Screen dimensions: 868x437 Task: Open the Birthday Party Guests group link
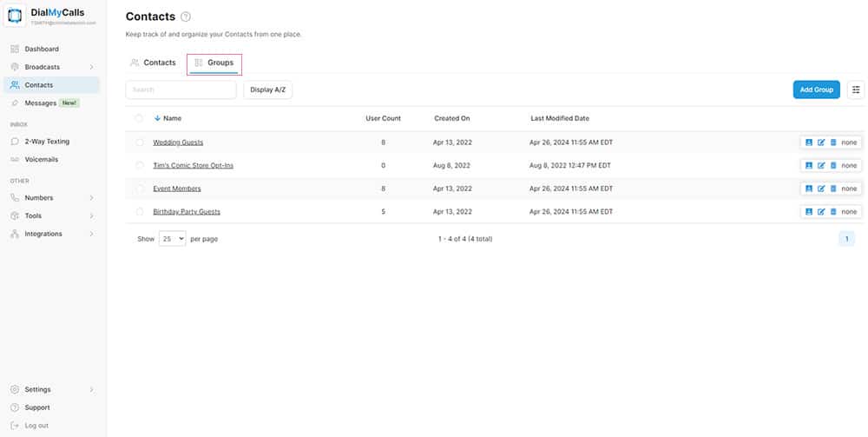187,212
